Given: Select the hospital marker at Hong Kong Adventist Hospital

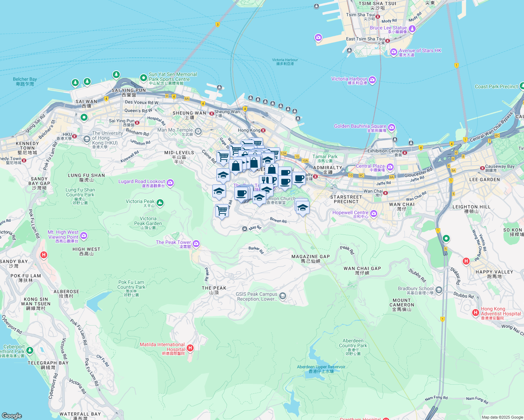Looking at the screenshot, I should tap(476, 313).
